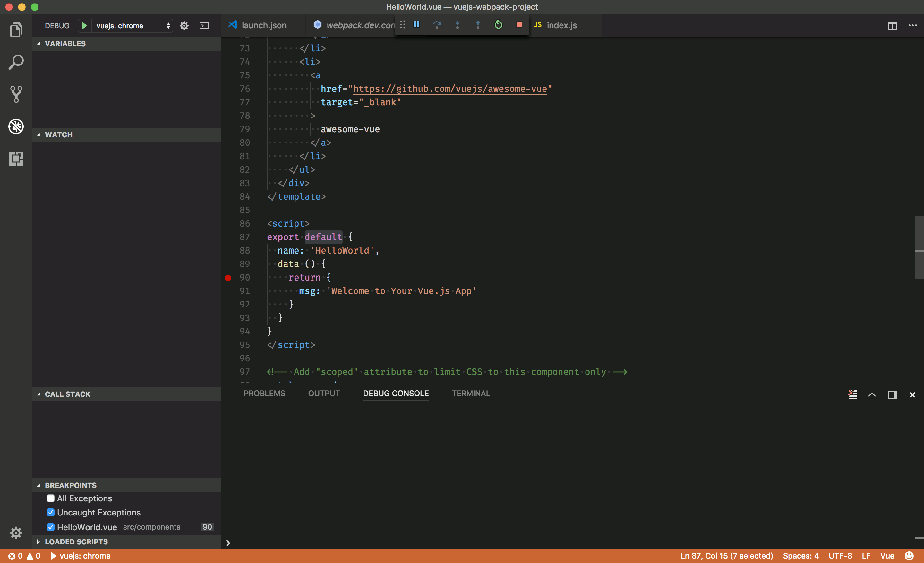Click the restart debugger icon

point(499,25)
